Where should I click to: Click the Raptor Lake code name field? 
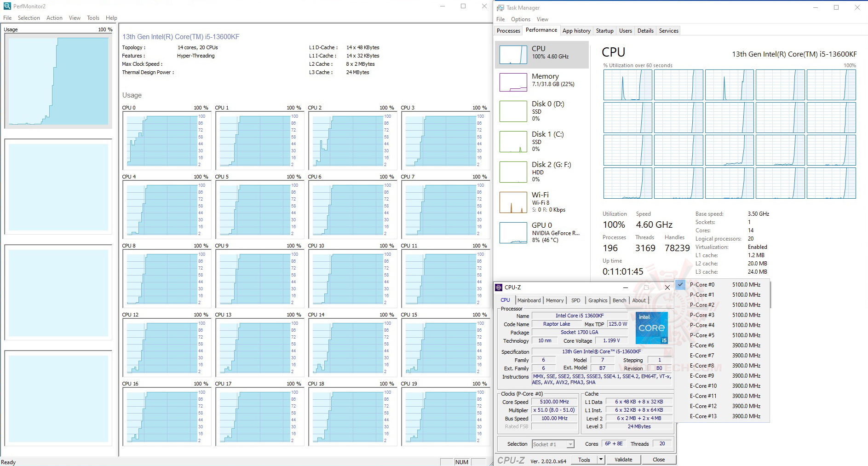click(557, 324)
